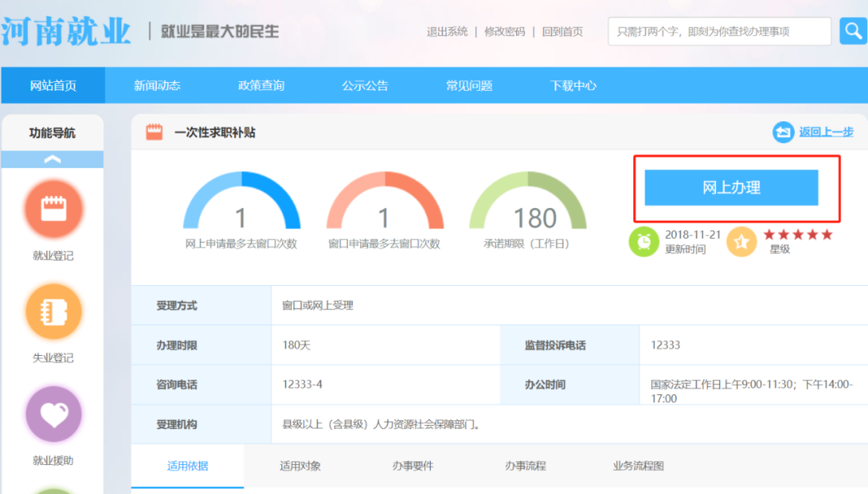Viewport: 868px width, 494px height.
Task: Click the five red stars 星级 rating
Action: (798, 235)
